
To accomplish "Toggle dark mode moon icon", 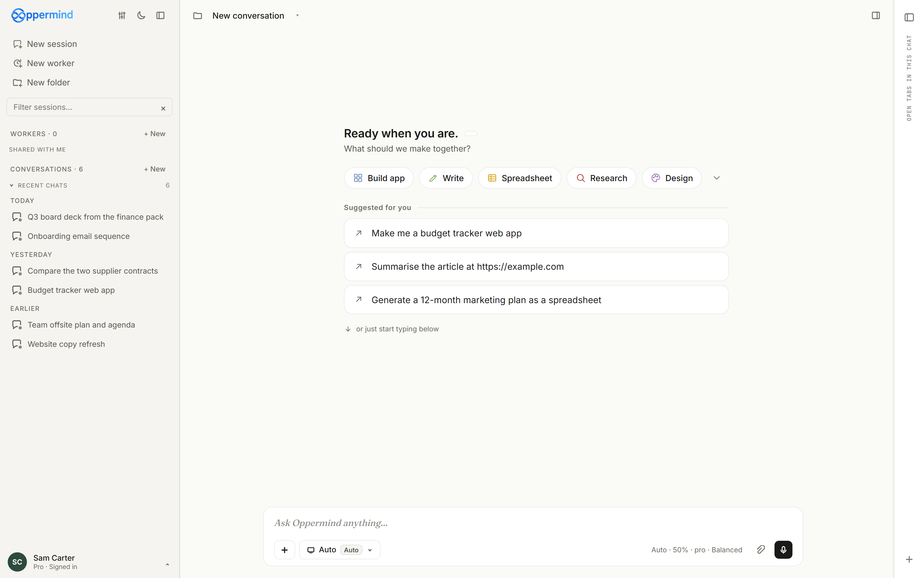I will (x=141, y=15).
